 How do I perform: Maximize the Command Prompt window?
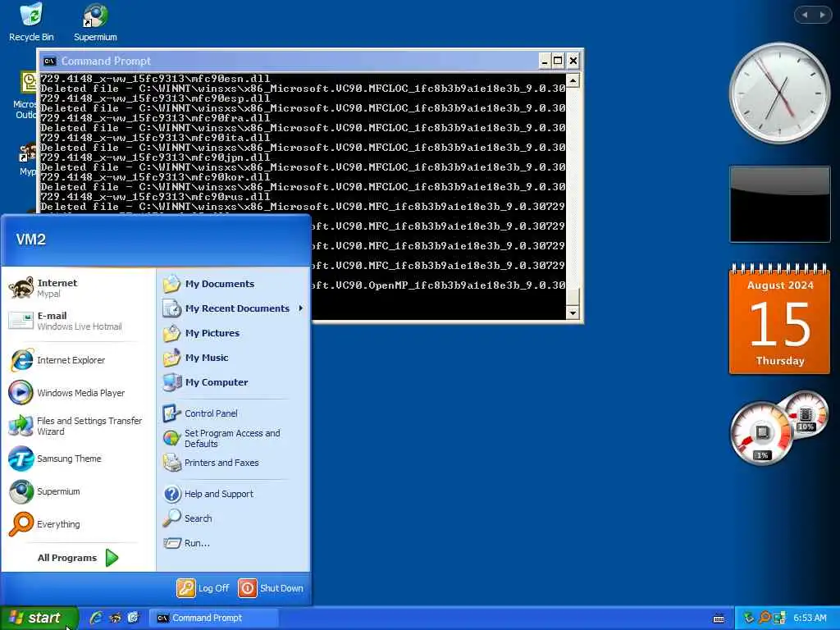click(x=558, y=61)
